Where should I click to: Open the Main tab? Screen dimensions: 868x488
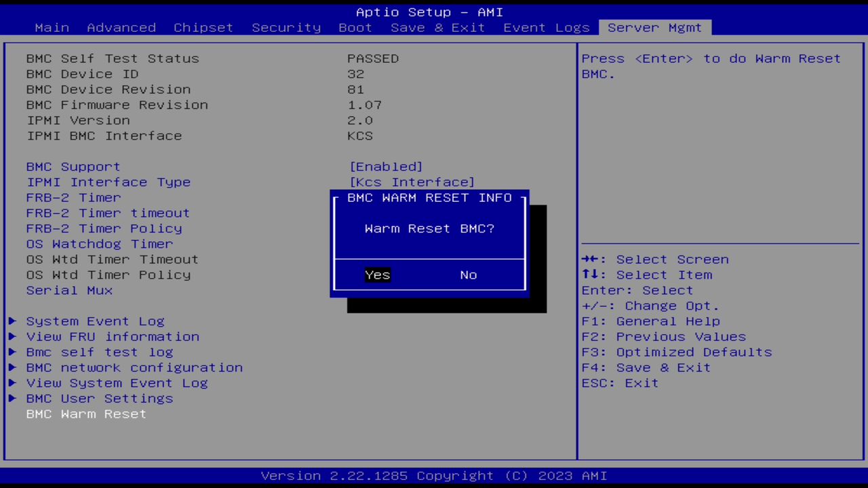tap(52, 27)
